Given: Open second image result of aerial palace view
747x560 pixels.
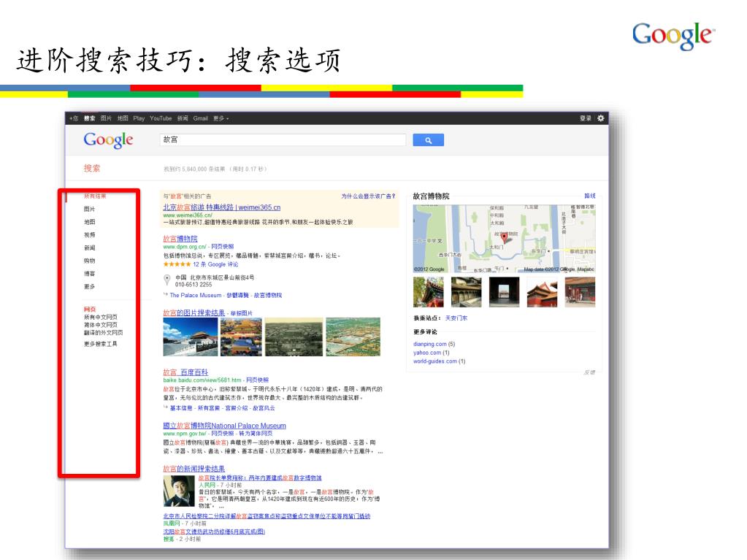Looking at the screenshot, I should tap(241, 337).
